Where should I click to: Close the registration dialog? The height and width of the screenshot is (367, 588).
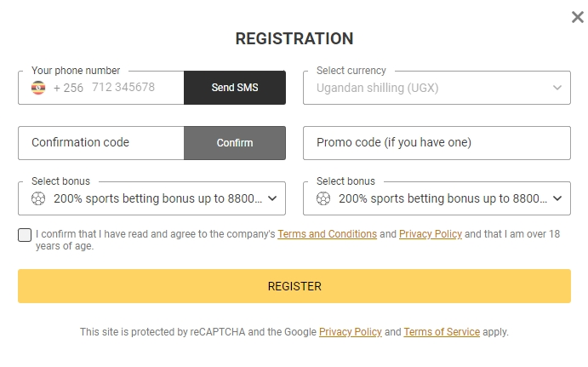pyautogui.click(x=578, y=17)
